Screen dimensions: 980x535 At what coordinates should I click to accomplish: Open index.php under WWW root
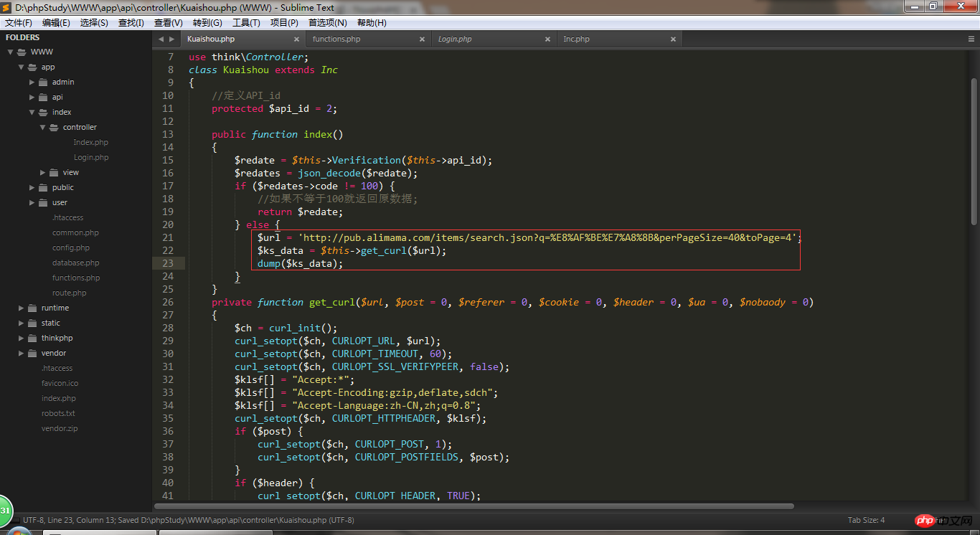pos(58,399)
